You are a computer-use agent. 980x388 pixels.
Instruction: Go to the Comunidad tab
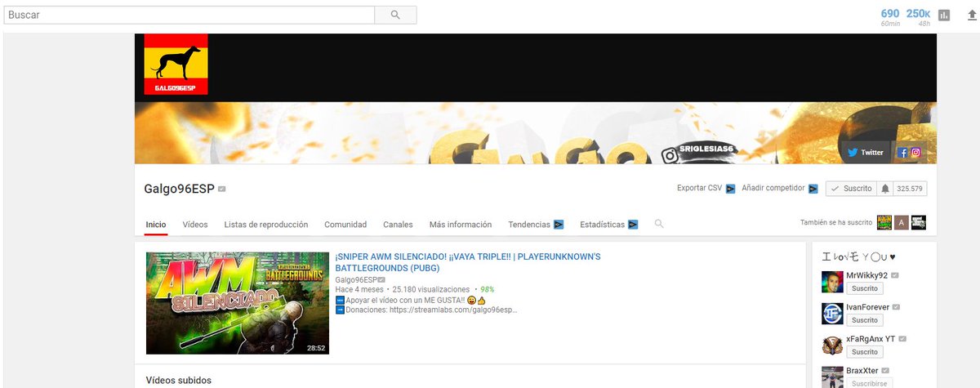345,225
